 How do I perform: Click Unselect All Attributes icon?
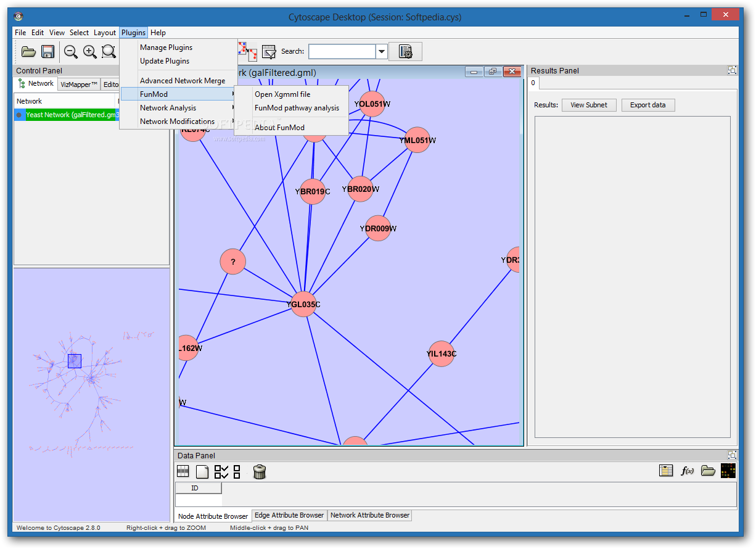click(237, 472)
